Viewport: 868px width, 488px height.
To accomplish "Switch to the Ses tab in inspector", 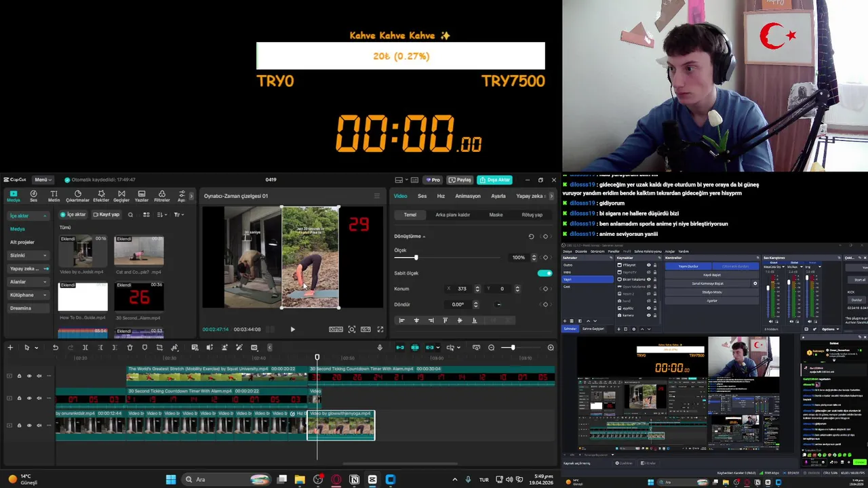I will click(x=422, y=196).
